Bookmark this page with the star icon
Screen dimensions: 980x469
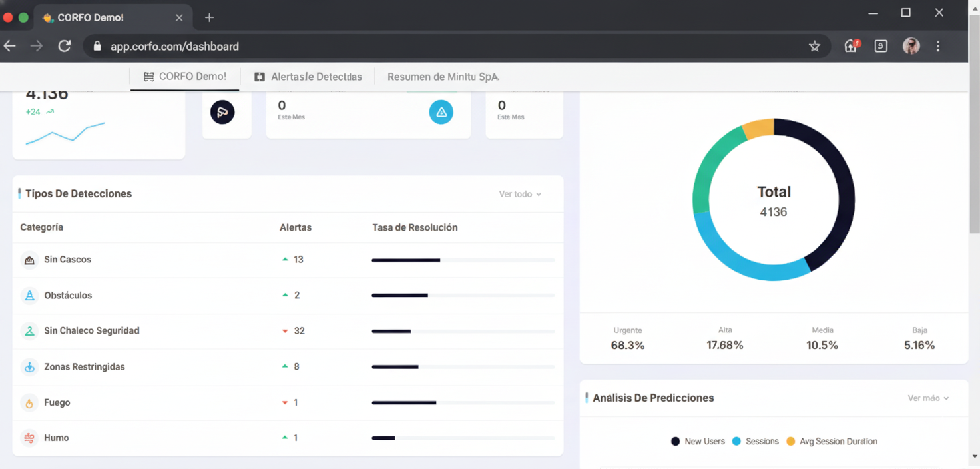[814, 46]
